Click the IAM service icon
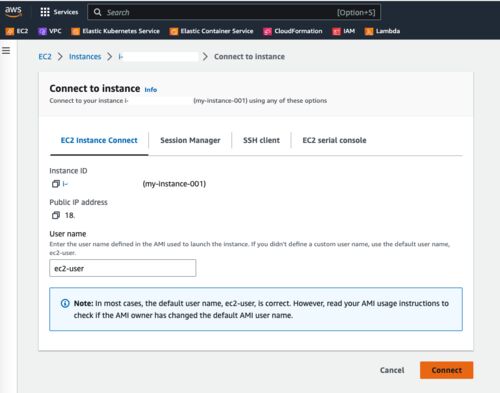The width and height of the screenshot is (500, 393). [336, 31]
